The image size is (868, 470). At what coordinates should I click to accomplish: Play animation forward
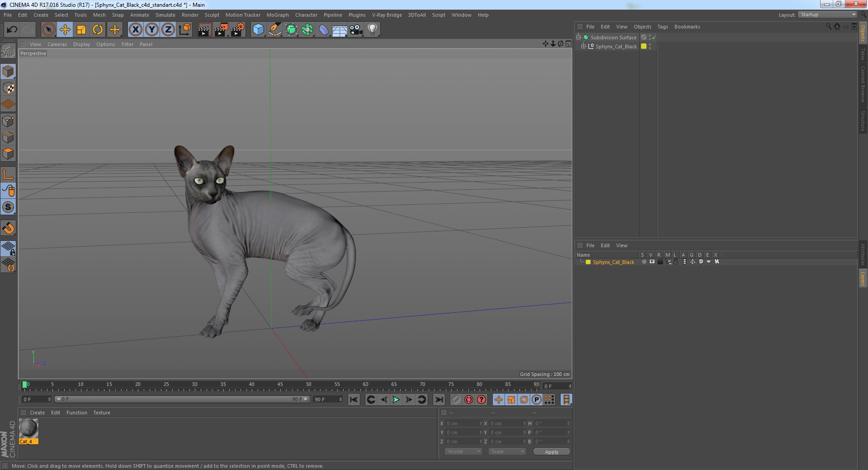pyautogui.click(x=396, y=399)
